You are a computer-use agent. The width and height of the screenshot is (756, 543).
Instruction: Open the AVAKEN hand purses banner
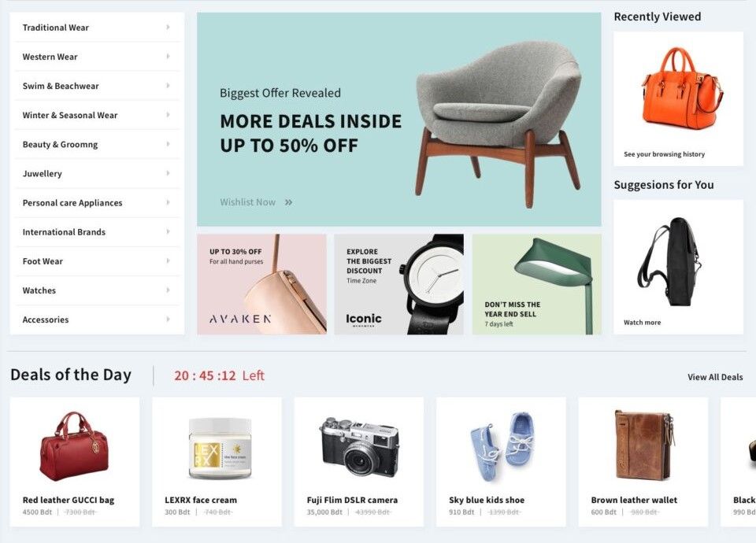click(x=261, y=284)
